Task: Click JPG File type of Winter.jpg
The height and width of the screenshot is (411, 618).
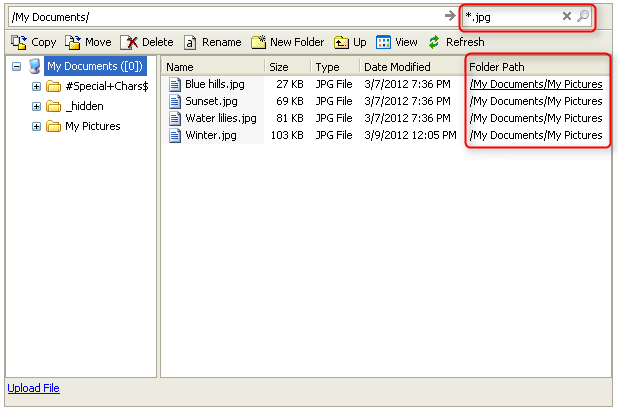Action: pyautogui.click(x=334, y=135)
